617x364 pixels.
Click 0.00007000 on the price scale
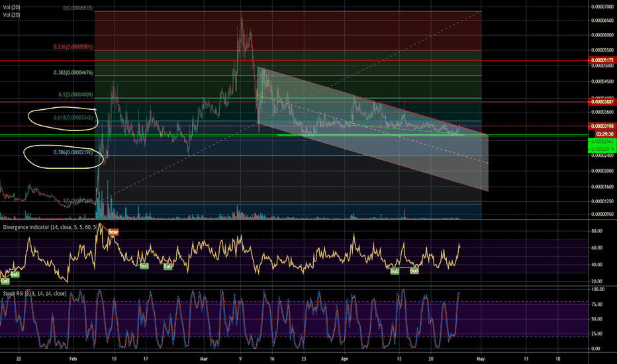[x=602, y=7]
